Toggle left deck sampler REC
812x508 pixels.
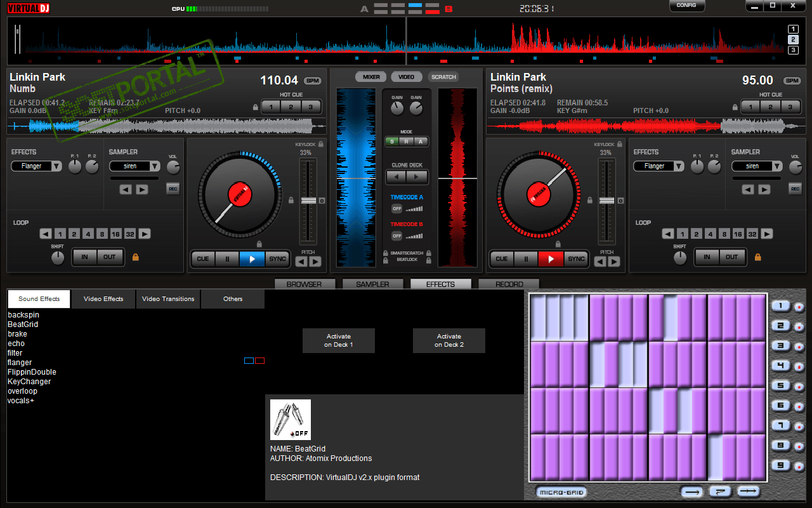[173, 189]
